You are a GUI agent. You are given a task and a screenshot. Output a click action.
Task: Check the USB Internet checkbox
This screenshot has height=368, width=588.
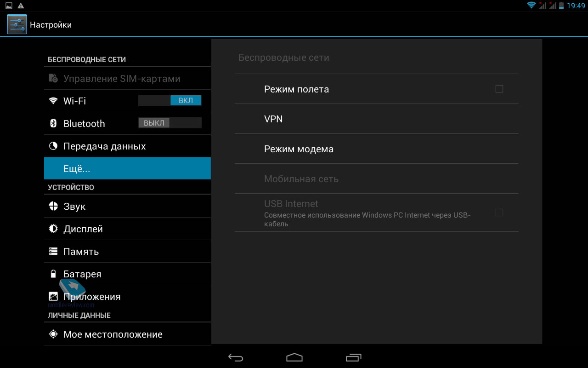click(x=499, y=213)
